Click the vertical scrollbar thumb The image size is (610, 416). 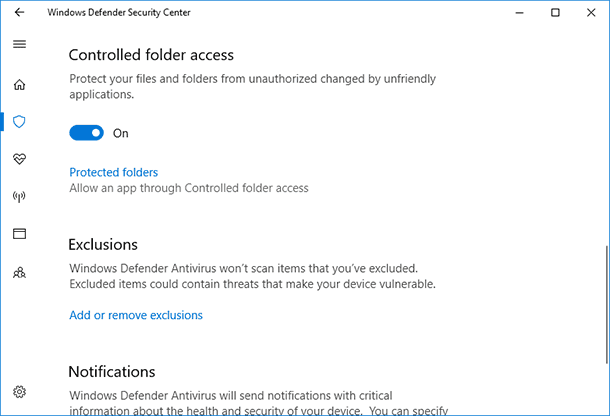tap(606, 305)
